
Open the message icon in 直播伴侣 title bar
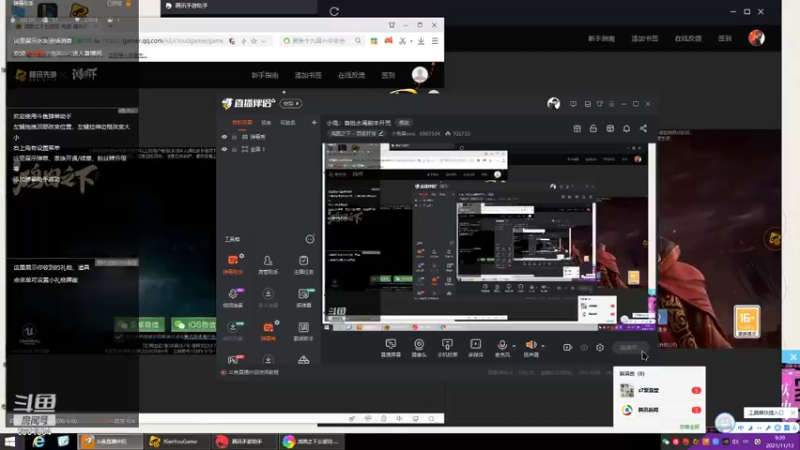tap(573, 104)
